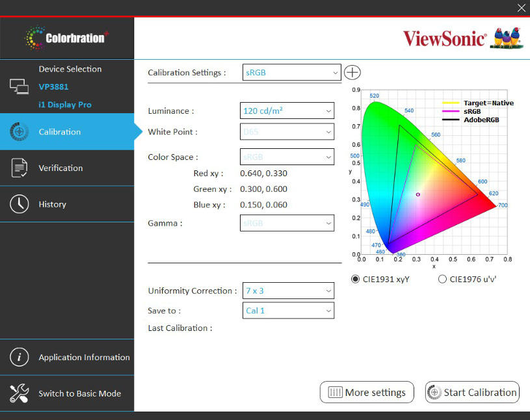Open the Color Space dropdown
This screenshot has width=530, height=420.
287,157
